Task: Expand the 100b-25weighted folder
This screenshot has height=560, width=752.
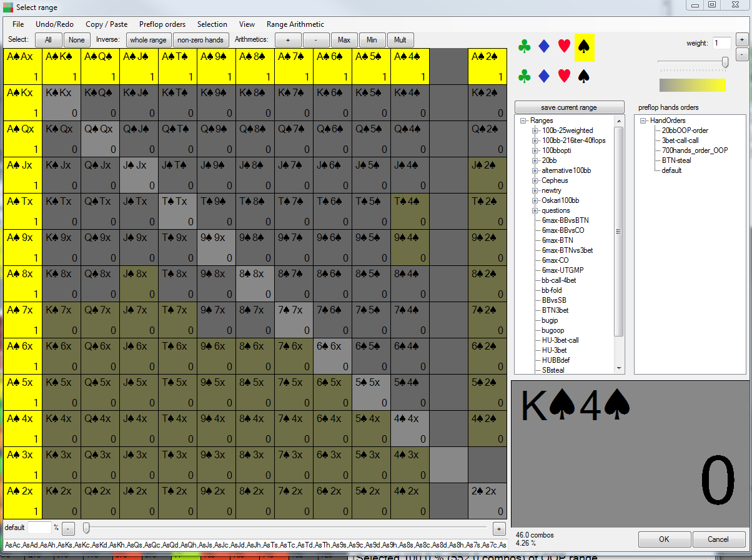Action: [535, 130]
